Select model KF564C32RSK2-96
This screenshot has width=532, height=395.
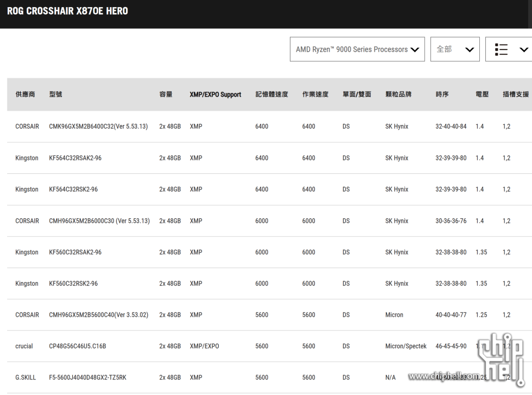pos(73,189)
